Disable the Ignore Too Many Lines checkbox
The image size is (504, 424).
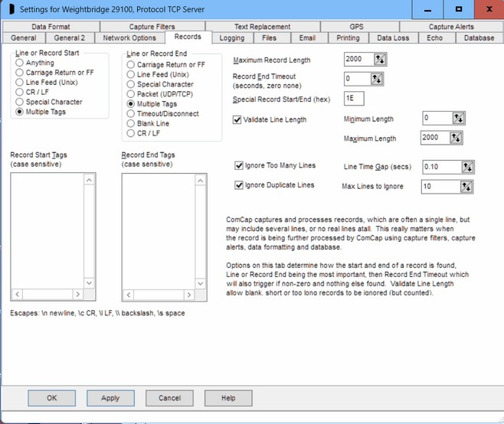238,165
